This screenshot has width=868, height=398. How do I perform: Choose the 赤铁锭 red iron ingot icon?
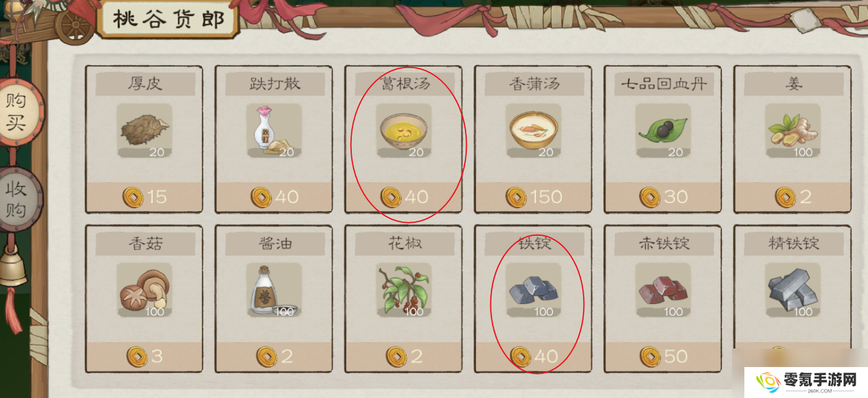click(663, 290)
